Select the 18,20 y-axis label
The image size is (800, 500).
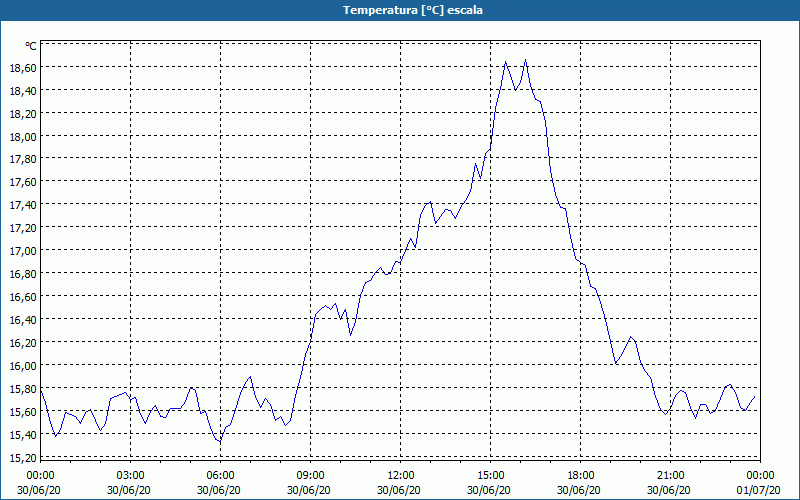[23, 113]
